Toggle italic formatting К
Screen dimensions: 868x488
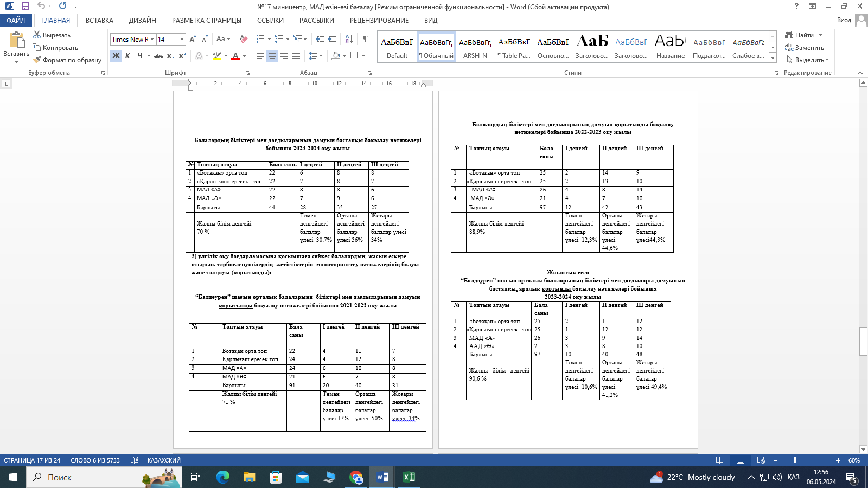(x=127, y=56)
